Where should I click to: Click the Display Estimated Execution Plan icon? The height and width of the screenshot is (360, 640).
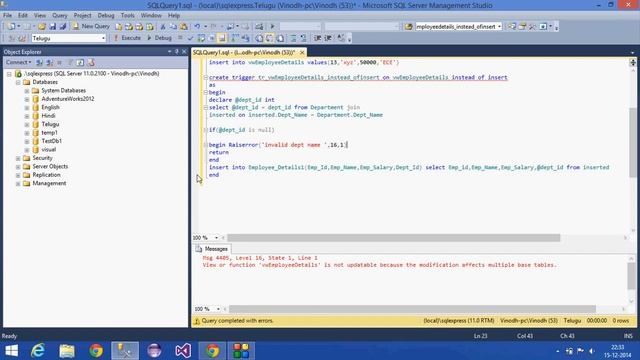pyautogui.click(x=201, y=38)
